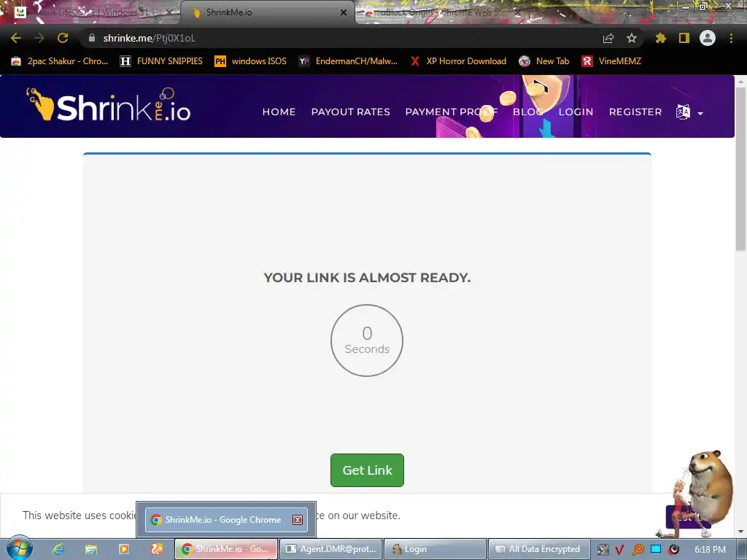747x560 pixels.
Task: Close the ShrinkMe.io tab
Action: 344,12
